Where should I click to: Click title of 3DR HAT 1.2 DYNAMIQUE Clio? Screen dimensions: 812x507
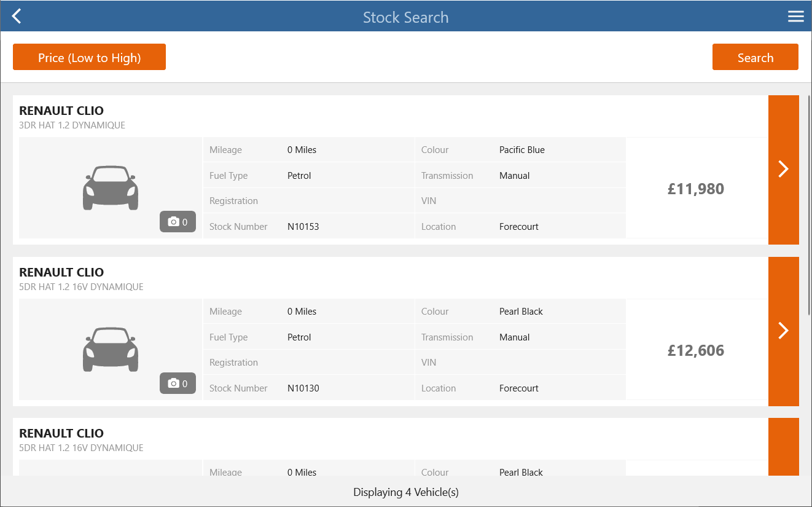click(61, 111)
